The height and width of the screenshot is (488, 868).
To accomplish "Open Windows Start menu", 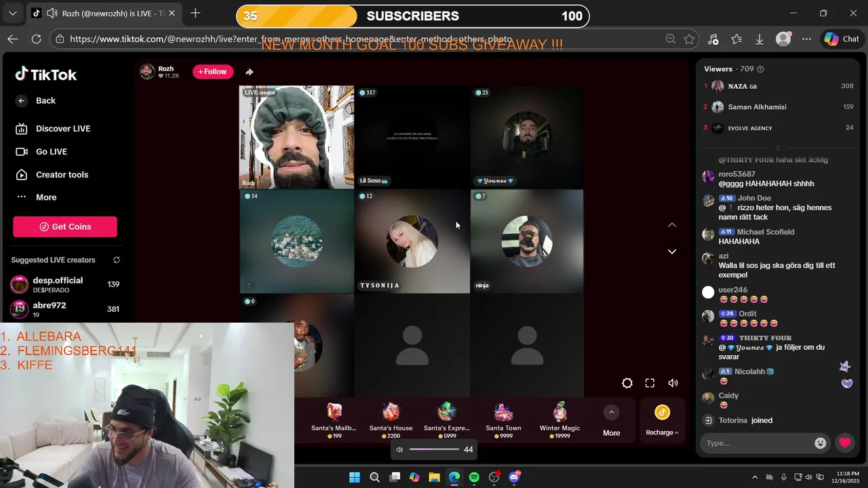I will pos(355,477).
